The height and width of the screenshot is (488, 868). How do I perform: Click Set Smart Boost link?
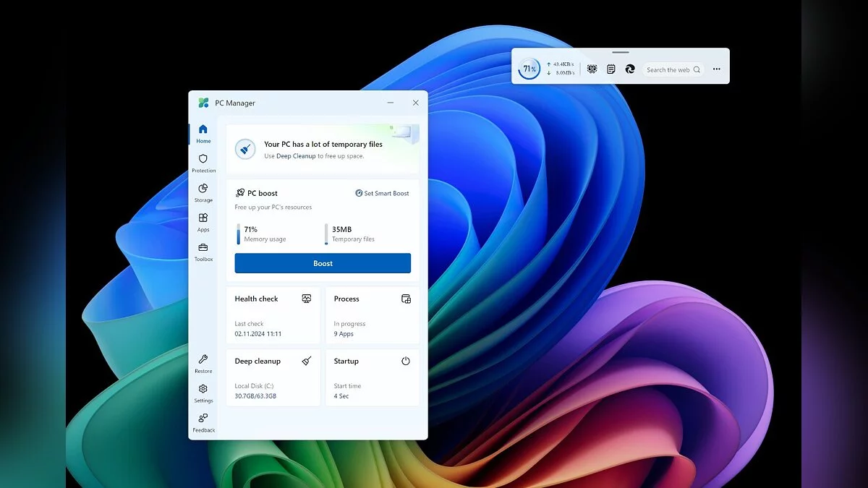pyautogui.click(x=382, y=193)
